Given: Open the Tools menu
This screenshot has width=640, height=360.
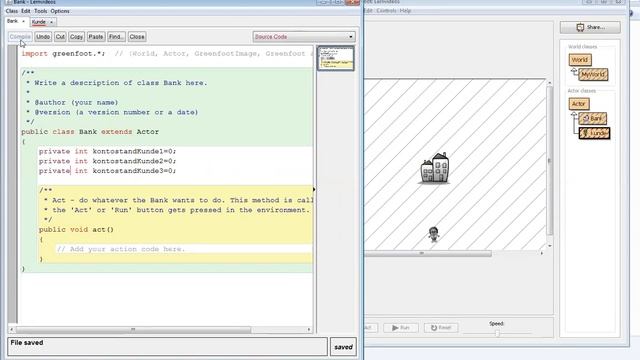Looking at the screenshot, I should [x=40, y=11].
